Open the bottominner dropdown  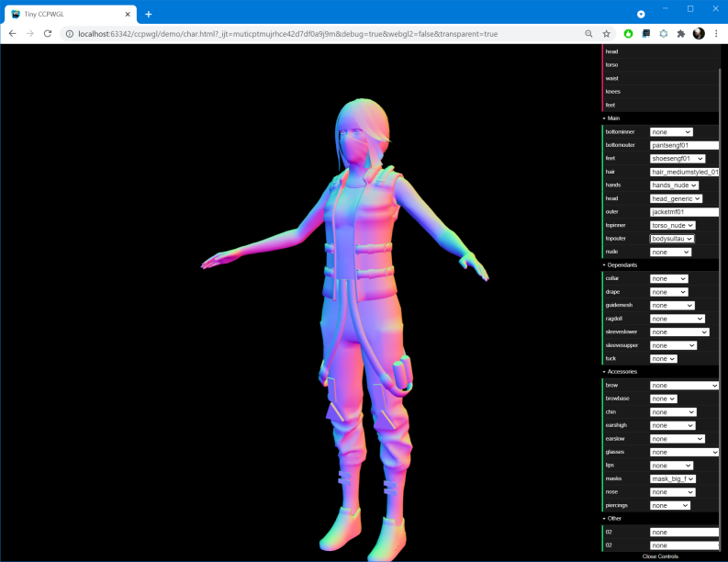[x=671, y=132]
